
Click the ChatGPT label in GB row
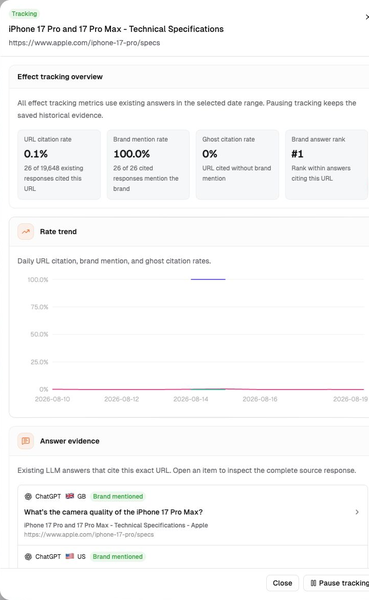[48, 496]
